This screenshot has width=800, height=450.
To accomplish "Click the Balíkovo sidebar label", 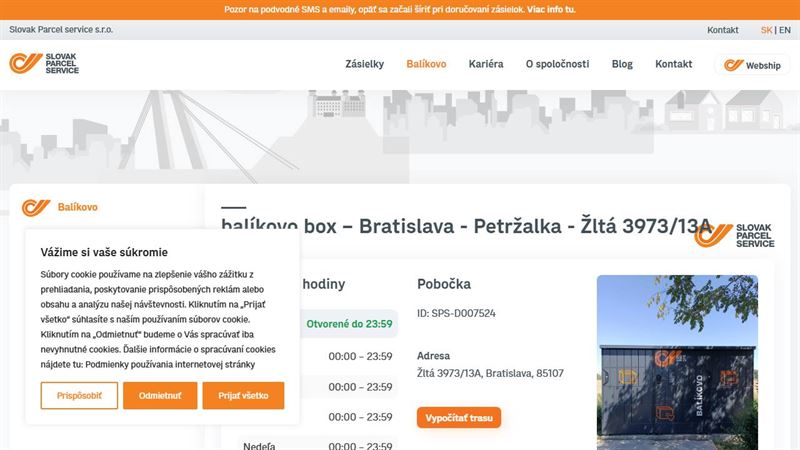I will (78, 207).
